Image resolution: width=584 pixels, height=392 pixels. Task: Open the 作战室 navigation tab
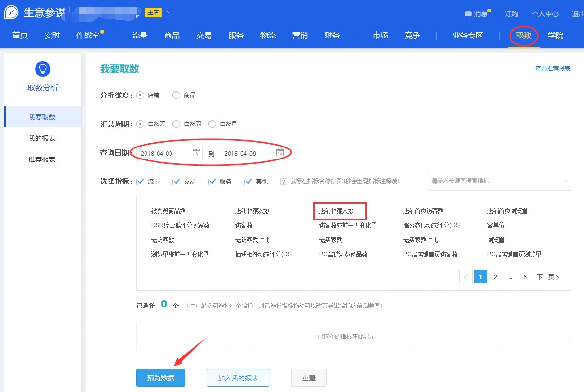87,36
